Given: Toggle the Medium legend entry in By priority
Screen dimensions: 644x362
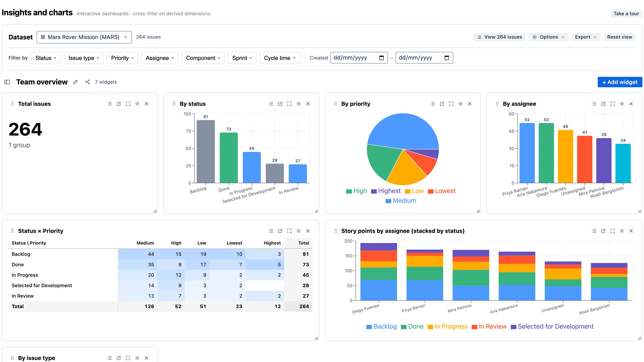Looking at the screenshot, I should [x=401, y=201].
